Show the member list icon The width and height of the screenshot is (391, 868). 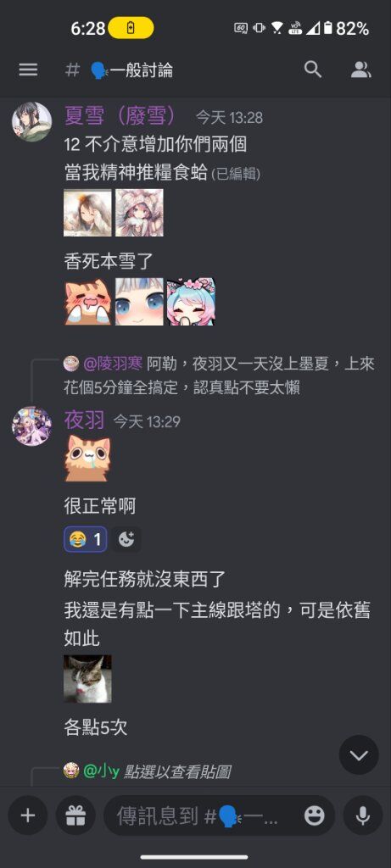click(x=361, y=70)
